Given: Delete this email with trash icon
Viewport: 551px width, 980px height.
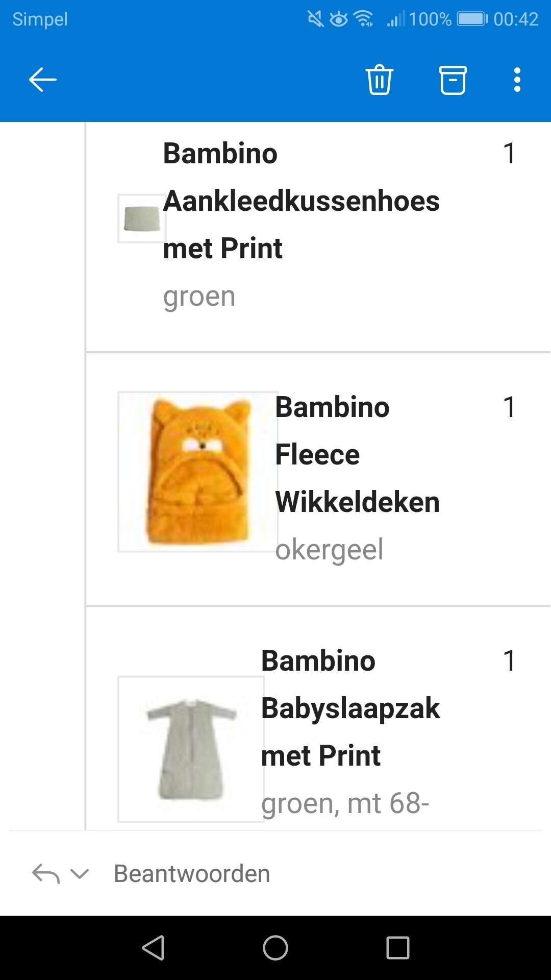Looking at the screenshot, I should click(x=379, y=80).
